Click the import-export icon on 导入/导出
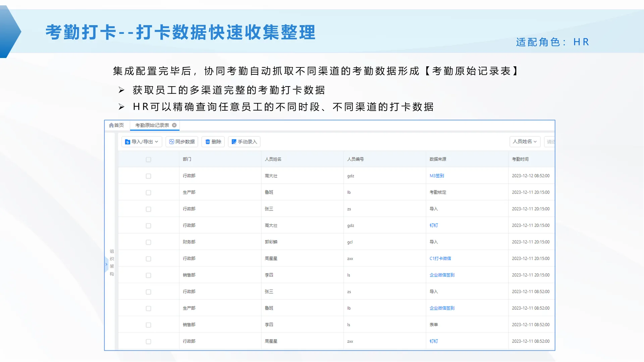This screenshot has height=362, width=644. coord(127,142)
